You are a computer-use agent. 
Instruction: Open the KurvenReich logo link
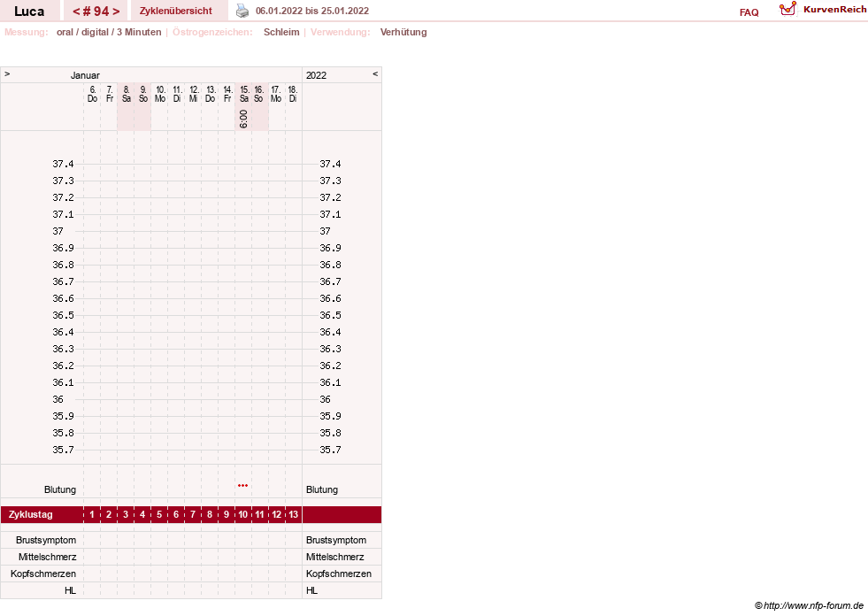pos(822,10)
